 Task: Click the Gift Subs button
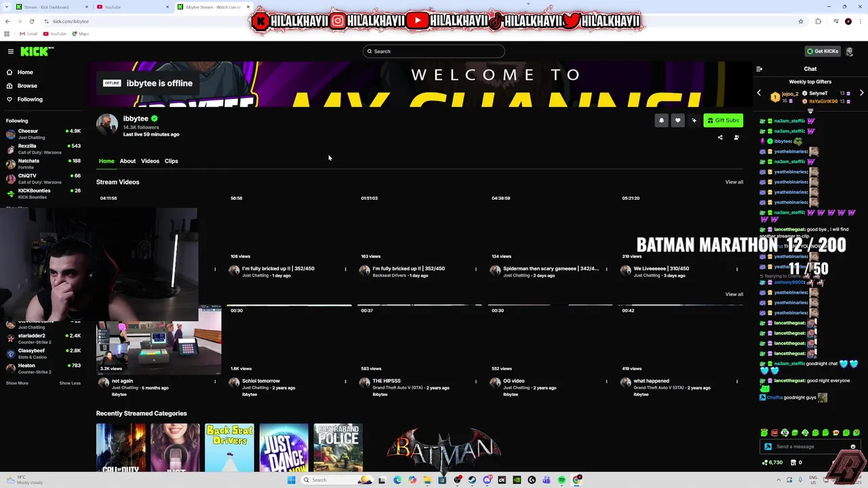(x=723, y=121)
